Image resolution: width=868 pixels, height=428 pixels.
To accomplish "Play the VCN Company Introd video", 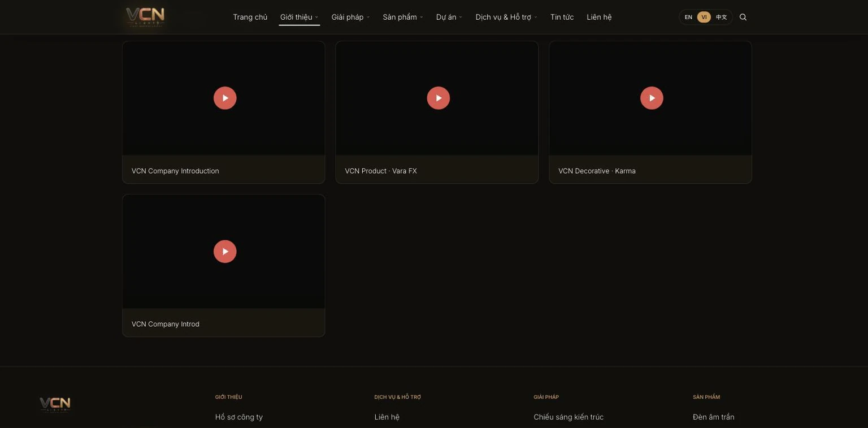I will [x=225, y=252].
